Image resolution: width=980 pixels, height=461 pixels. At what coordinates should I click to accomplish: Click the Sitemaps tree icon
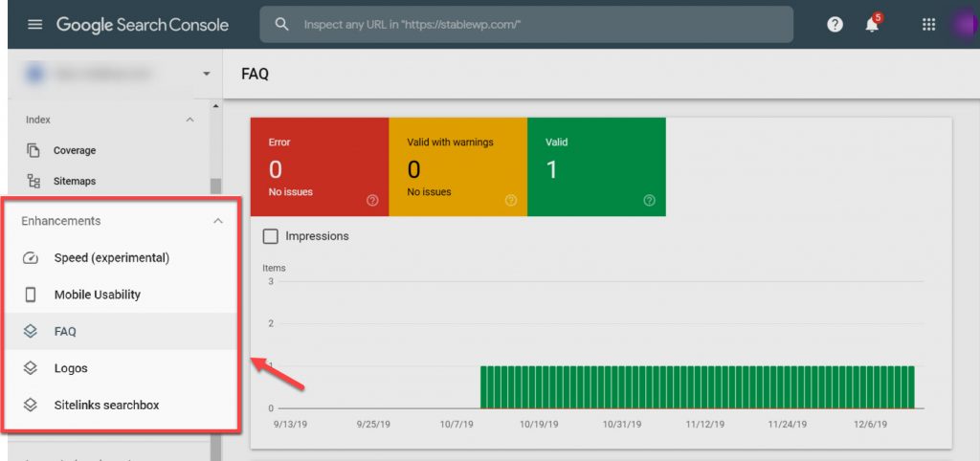pos(33,181)
